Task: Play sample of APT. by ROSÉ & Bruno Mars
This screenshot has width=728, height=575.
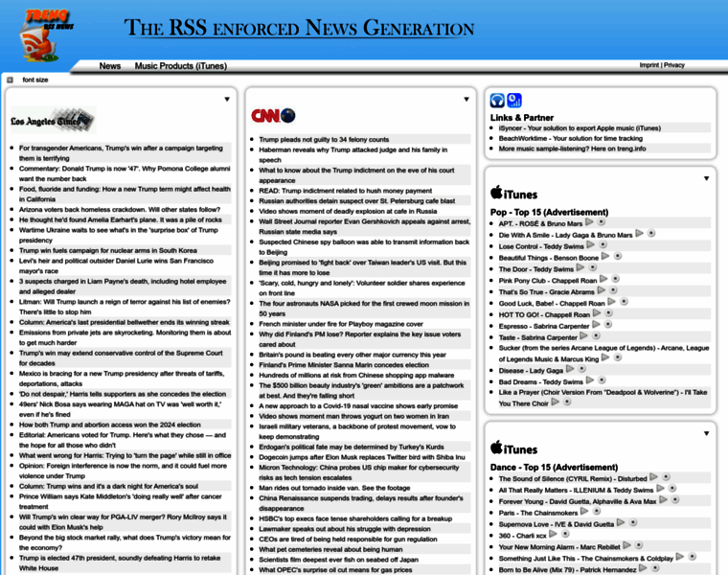Action: pyautogui.click(x=589, y=222)
